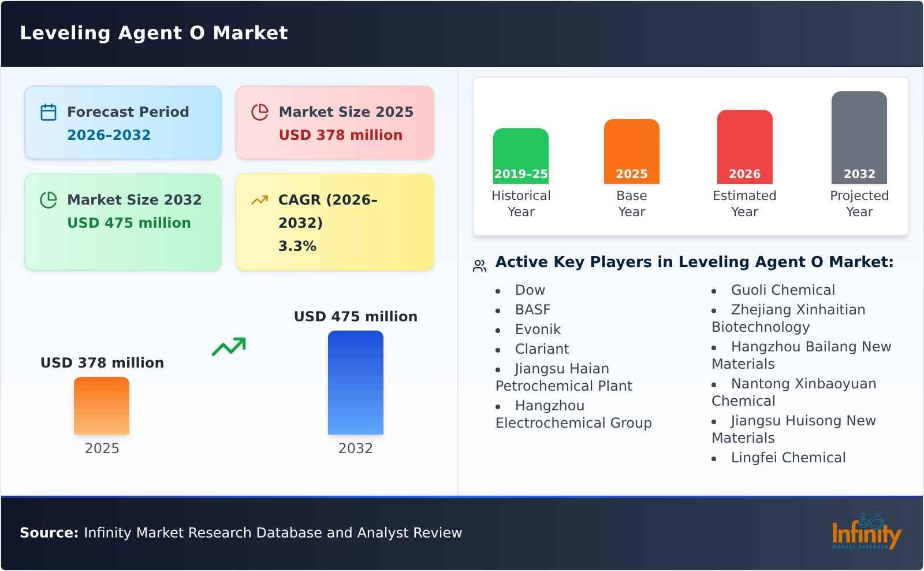Select the upward trend arrow in CAGR card
This screenshot has height=571, width=924.
[260, 200]
